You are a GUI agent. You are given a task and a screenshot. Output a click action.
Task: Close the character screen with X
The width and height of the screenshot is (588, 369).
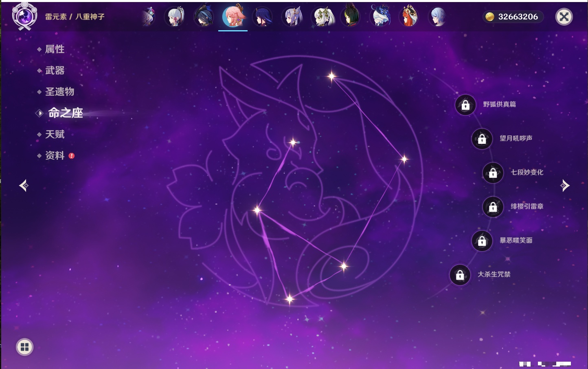(x=564, y=17)
